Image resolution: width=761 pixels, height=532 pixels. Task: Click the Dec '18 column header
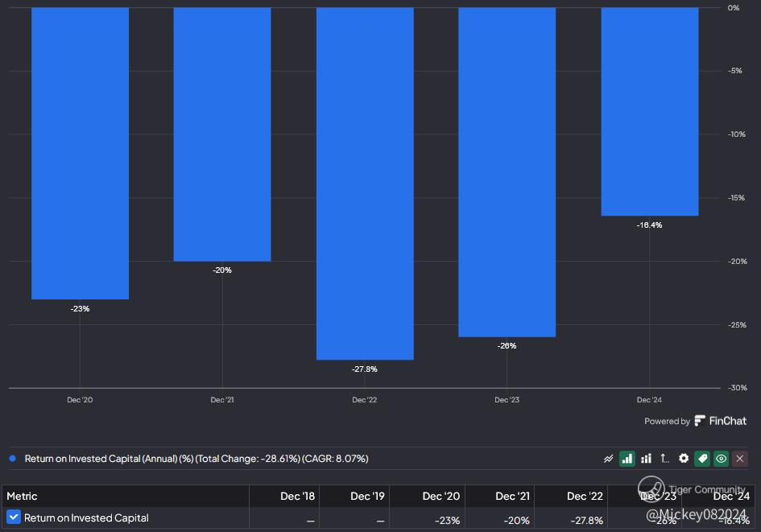[297, 496]
